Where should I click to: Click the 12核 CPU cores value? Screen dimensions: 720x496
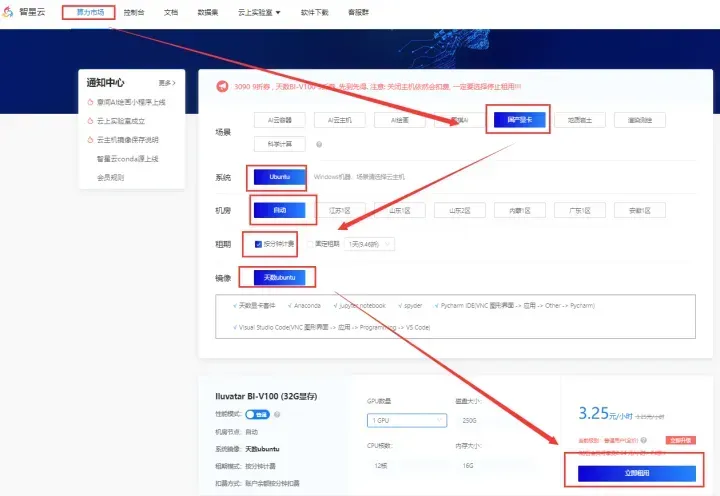[381, 465]
